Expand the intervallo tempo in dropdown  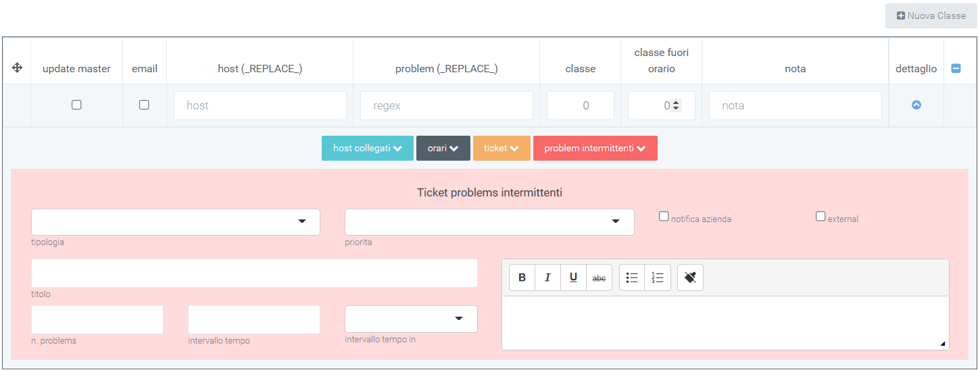(x=411, y=319)
